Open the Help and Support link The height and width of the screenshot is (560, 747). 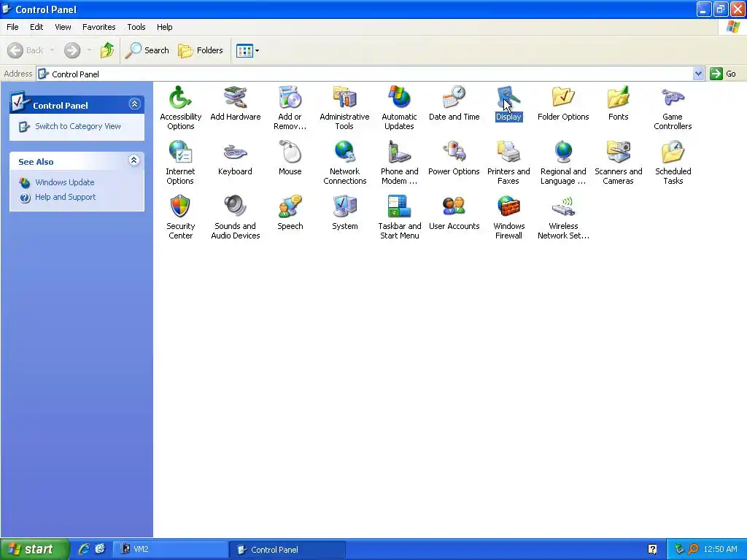click(65, 197)
